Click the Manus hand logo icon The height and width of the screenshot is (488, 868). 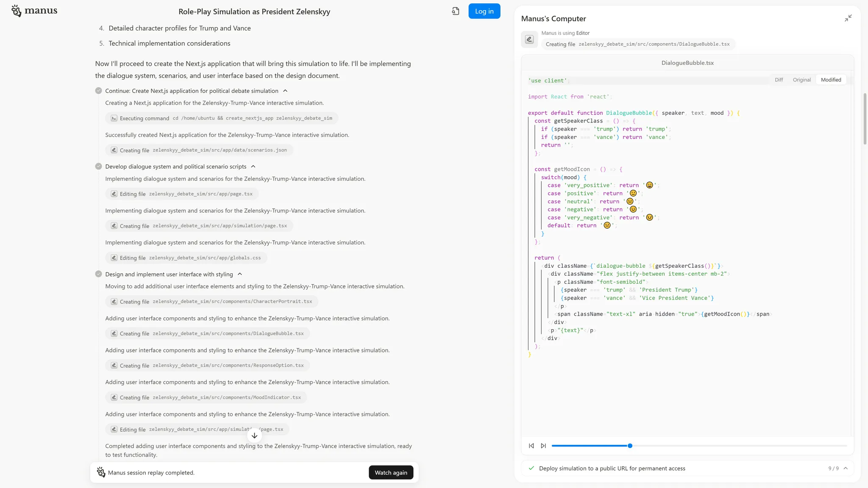(16, 11)
